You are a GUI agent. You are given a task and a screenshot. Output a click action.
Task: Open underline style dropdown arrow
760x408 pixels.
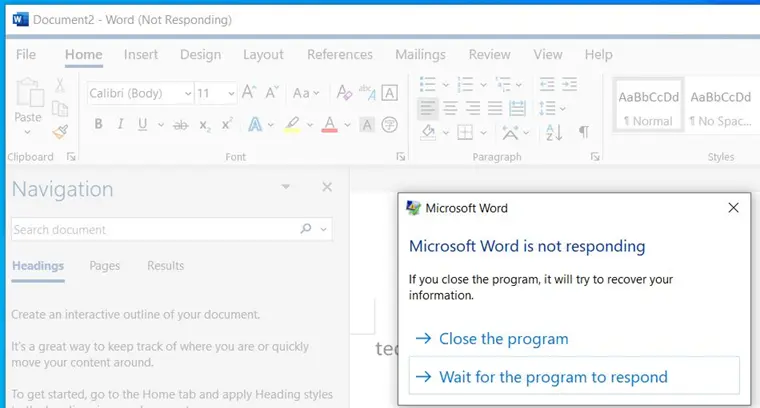coord(160,125)
